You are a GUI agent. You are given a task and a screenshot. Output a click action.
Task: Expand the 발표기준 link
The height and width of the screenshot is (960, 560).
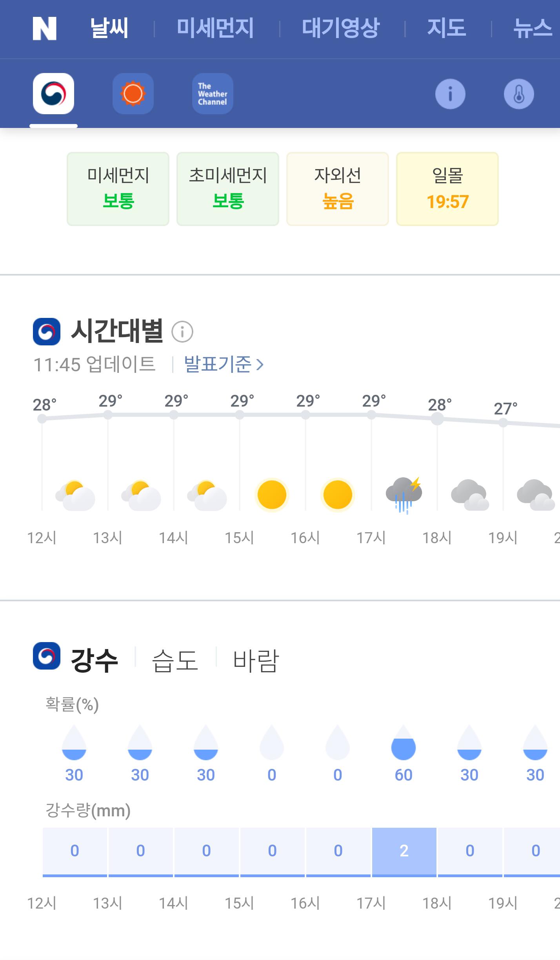coord(224,364)
